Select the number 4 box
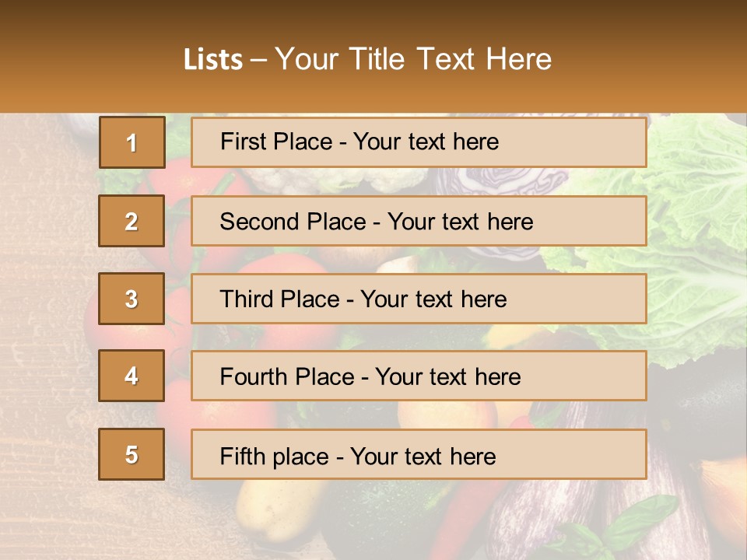The width and height of the screenshot is (747, 560). pos(132,376)
